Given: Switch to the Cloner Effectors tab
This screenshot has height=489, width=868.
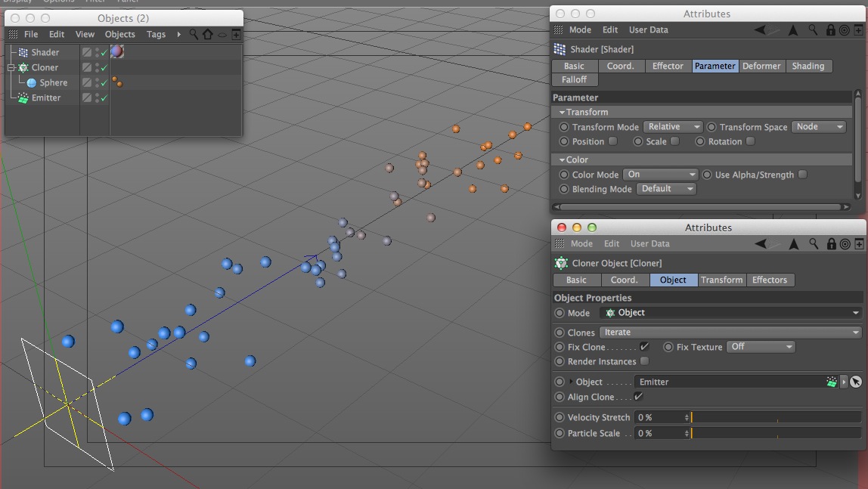Looking at the screenshot, I should 770,280.
